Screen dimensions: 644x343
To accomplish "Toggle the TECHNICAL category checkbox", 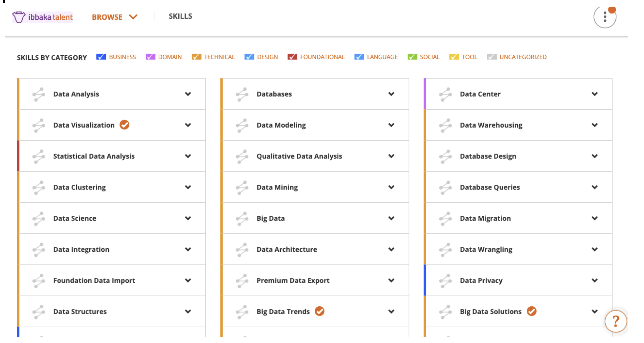I will [196, 57].
